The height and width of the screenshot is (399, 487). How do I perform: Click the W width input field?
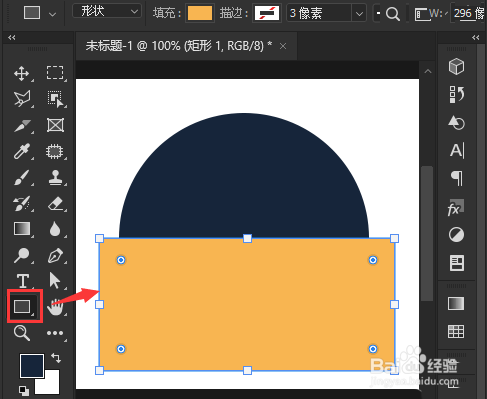[x=468, y=13]
